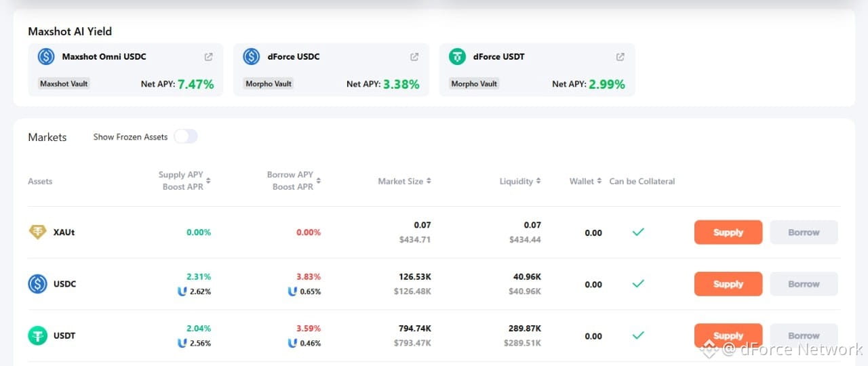
Task: Select the dForce USDT card title
Action: pyautogui.click(x=499, y=57)
